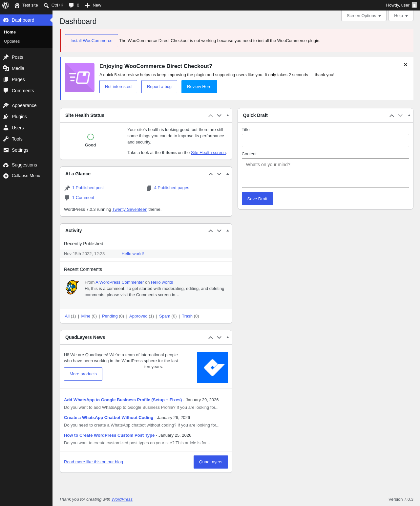Open the Media menu

click(x=26, y=68)
